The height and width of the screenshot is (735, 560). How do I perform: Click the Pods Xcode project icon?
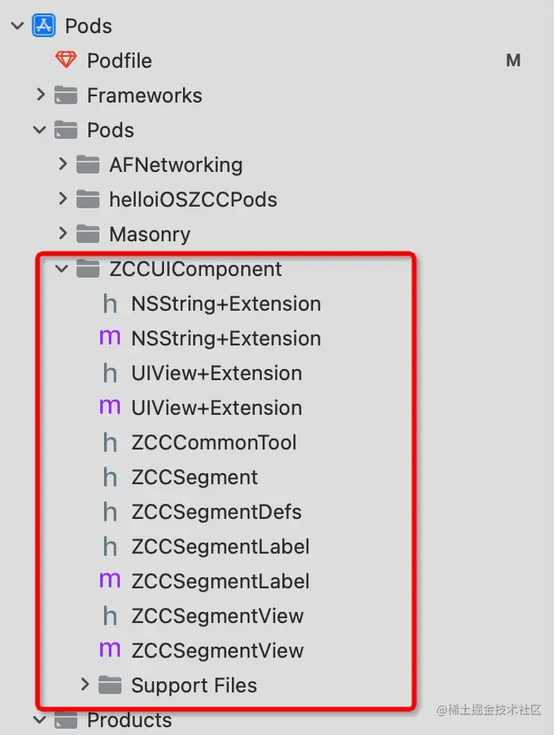[44, 26]
